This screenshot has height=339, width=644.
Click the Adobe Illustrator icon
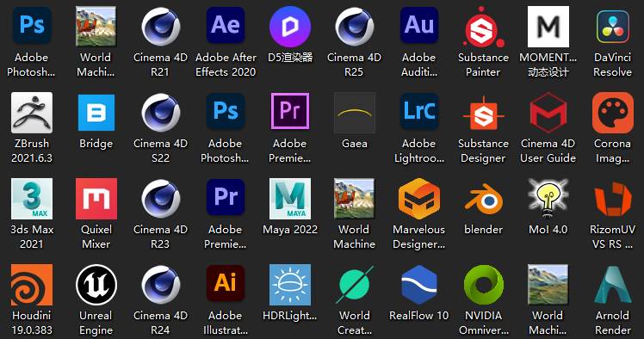226,285
